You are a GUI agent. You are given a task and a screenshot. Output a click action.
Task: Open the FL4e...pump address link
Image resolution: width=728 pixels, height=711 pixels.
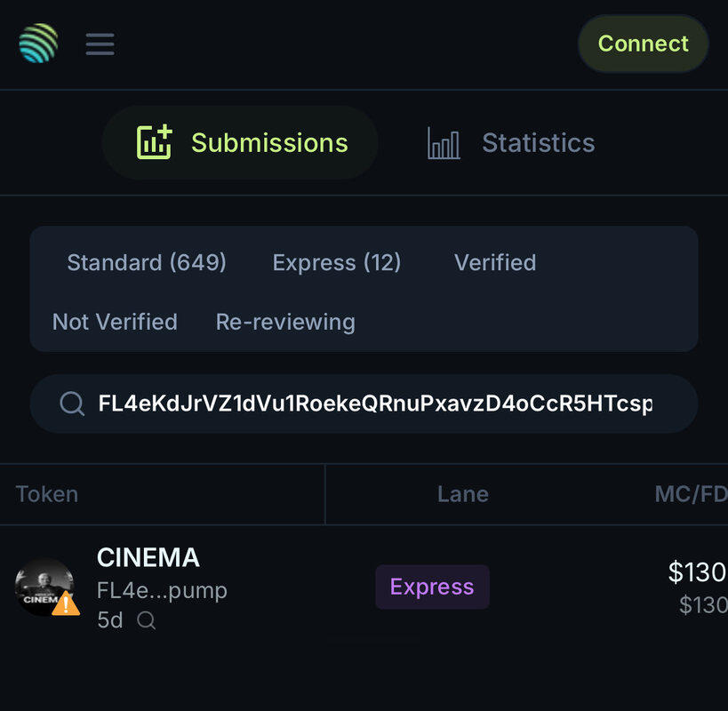(162, 591)
